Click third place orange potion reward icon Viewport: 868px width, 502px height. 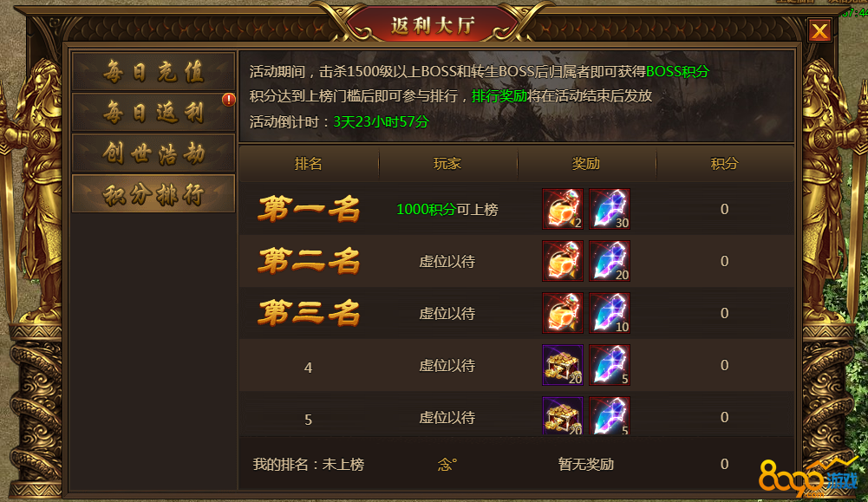pos(563,313)
